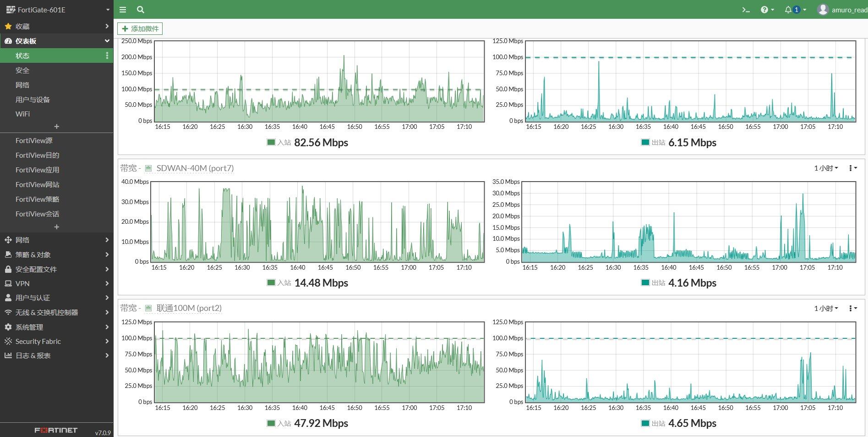Image resolution: width=868 pixels, height=437 pixels.
Task: Click the 联通100M outbound bandwidth chart
Action: (690, 362)
